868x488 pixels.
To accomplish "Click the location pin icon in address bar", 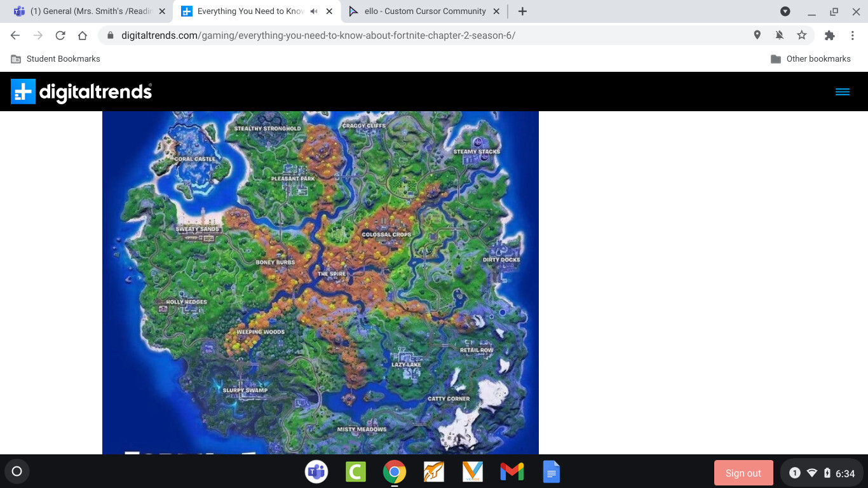I will [x=757, y=36].
